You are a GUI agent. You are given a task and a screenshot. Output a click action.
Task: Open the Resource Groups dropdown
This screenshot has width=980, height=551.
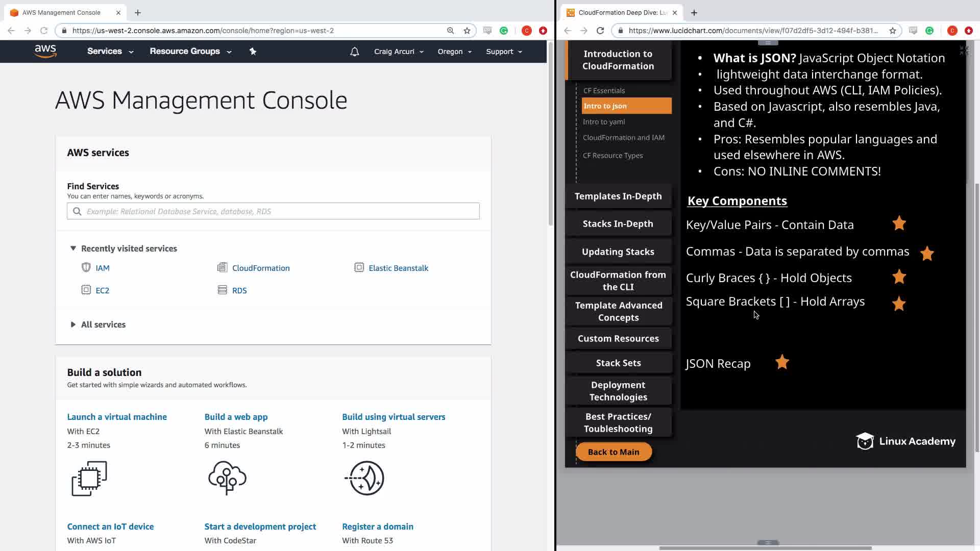(x=190, y=51)
